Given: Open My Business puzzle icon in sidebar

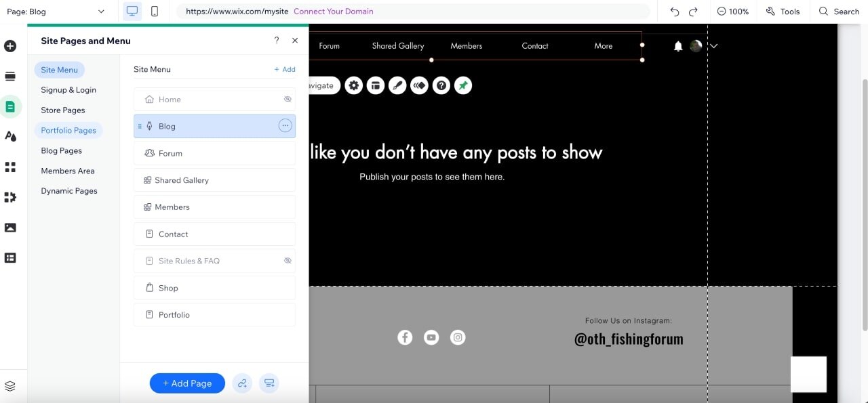Looking at the screenshot, I should [x=10, y=197].
